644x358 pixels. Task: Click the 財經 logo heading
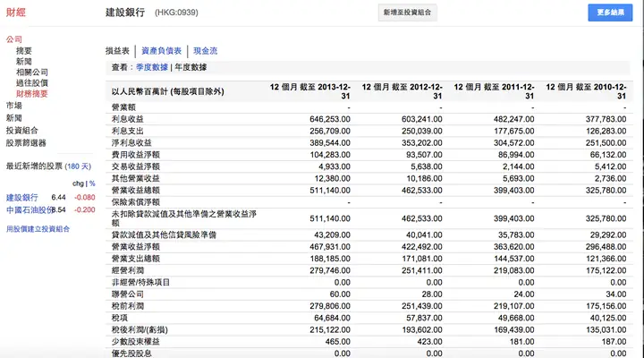(x=16, y=13)
